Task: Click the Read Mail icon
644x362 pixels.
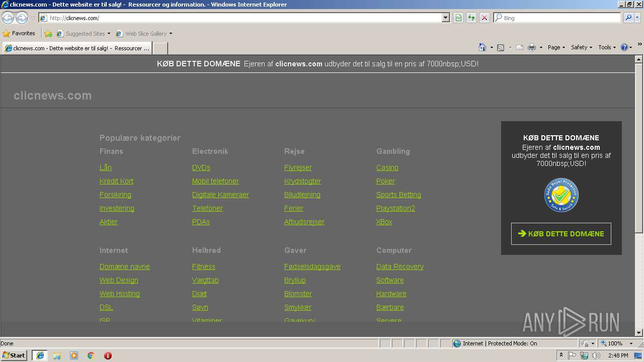Action: (x=520, y=47)
